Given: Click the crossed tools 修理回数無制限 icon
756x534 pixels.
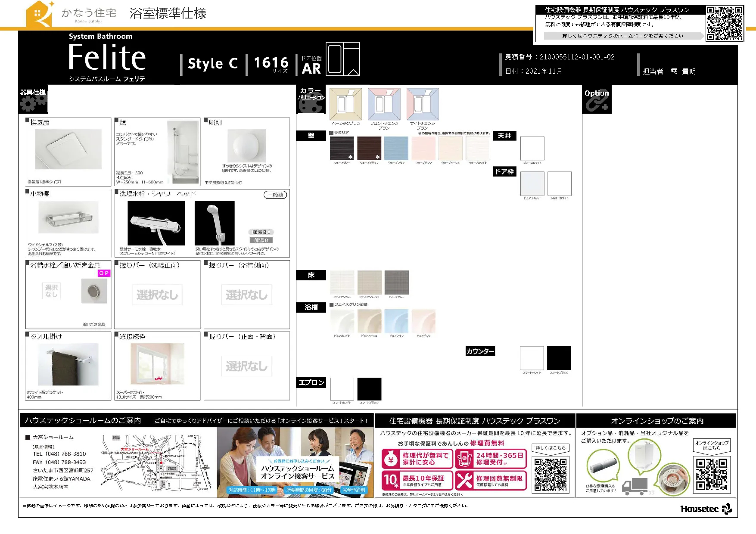Looking at the screenshot, I should click(x=464, y=480).
